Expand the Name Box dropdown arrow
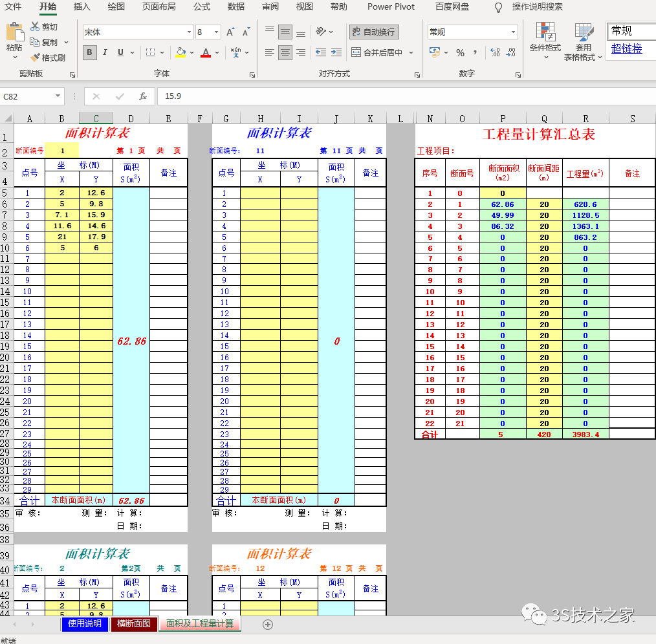 pos(58,96)
